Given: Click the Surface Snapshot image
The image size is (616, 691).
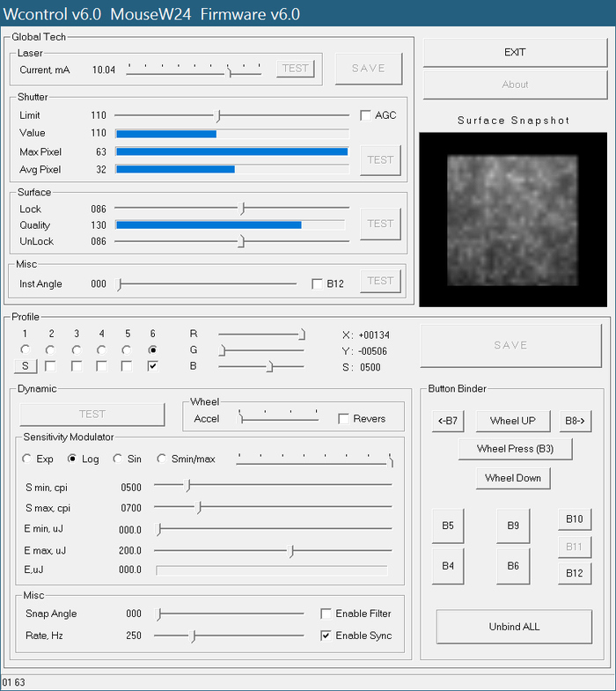Looking at the screenshot, I should [x=513, y=219].
